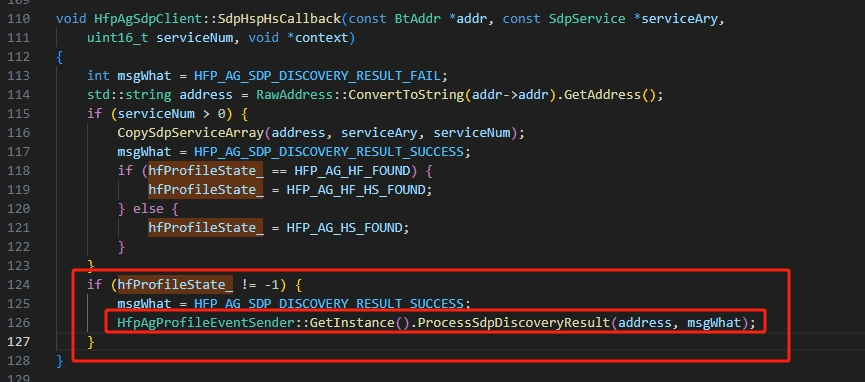Viewport: 865px width, 382px height.
Task: Click line number 127 in the gutter
Action: point(19,342)
